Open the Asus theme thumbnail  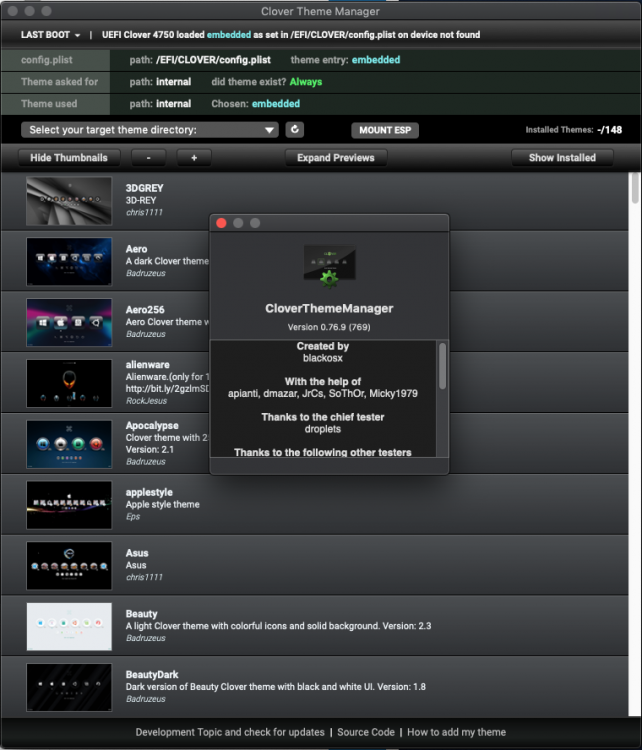tap(69, 565)
